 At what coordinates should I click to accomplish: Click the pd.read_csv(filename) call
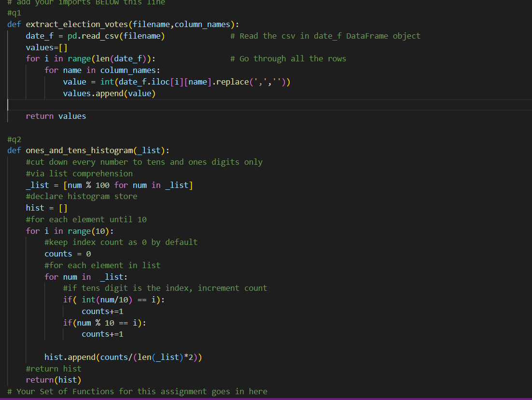coord(116,36)
